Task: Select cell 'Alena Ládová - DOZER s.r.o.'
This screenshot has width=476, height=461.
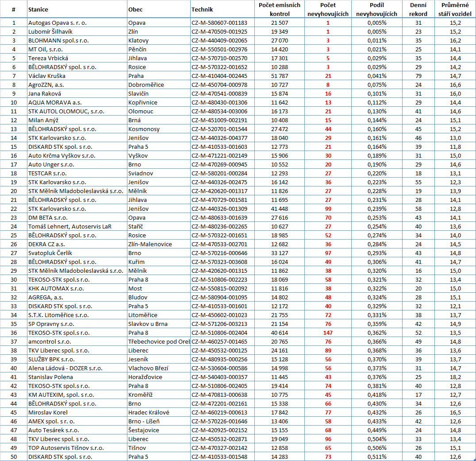Action: (x=77, y=368)
